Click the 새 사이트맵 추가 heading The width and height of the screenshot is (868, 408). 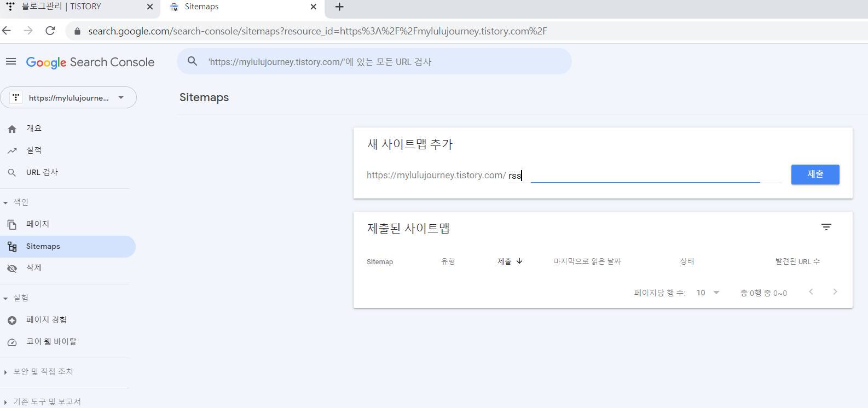coord(410,144)
